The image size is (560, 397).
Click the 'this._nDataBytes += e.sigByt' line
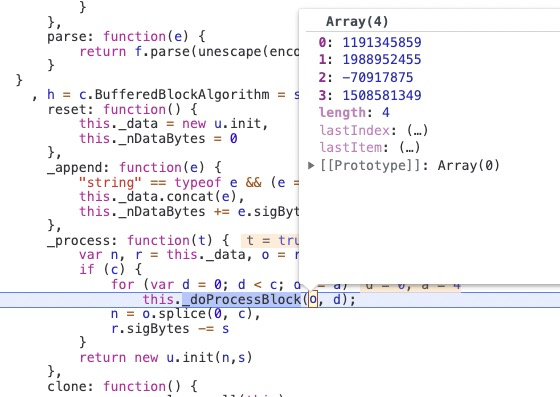click(189, 211)
